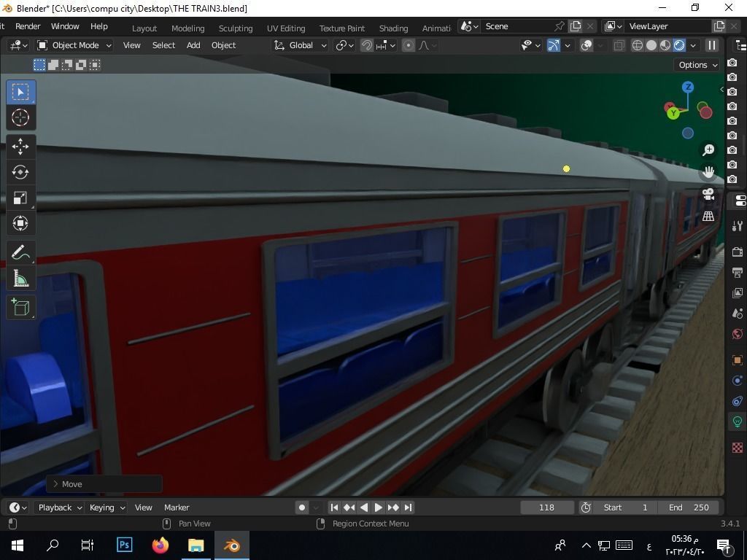Switch to the Modeling workspace tab
747x560 pixels.
pos(187,28)
